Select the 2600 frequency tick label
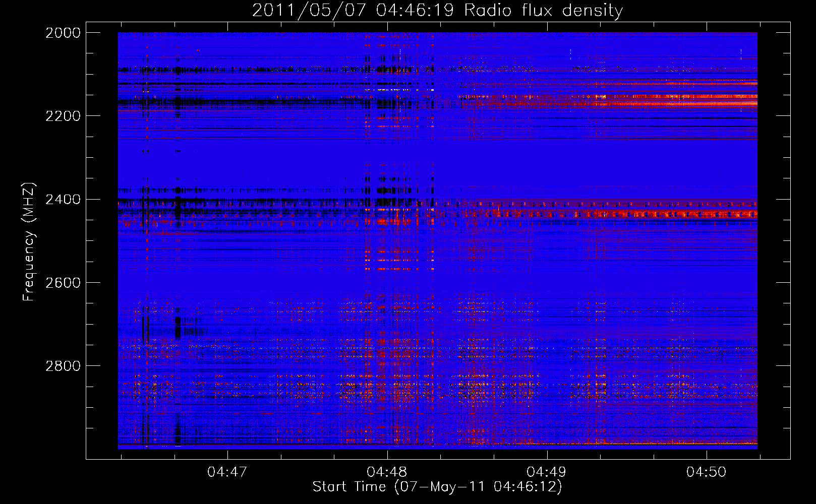 63,283
